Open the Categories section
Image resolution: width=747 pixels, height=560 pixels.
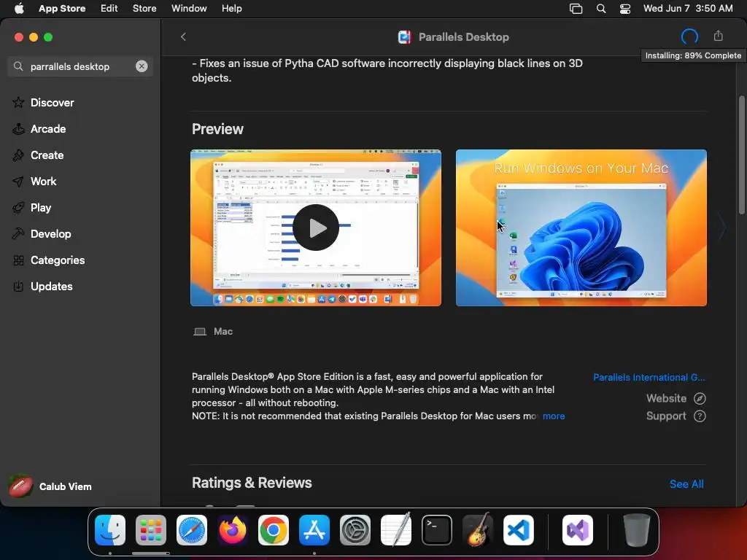pos(58,260)
